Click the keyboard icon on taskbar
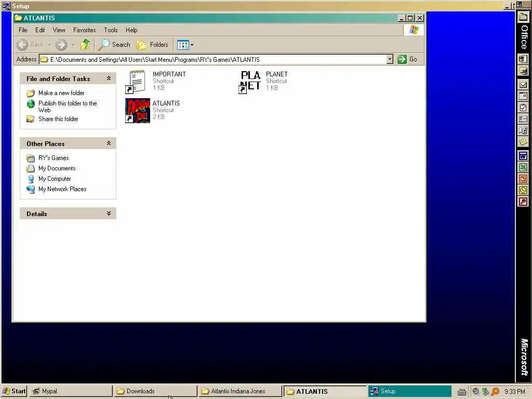The height and width of the screenshot is (399, 532). [461, 392]
